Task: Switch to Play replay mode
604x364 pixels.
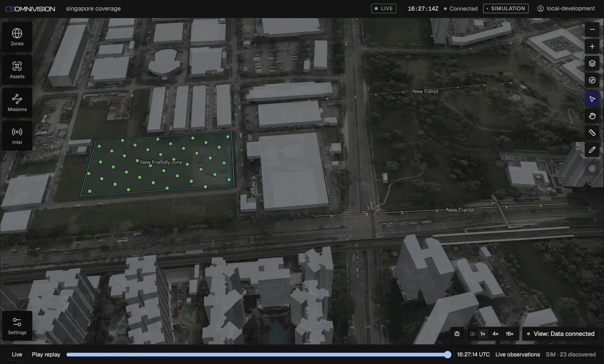Action: tap(46, 354)
